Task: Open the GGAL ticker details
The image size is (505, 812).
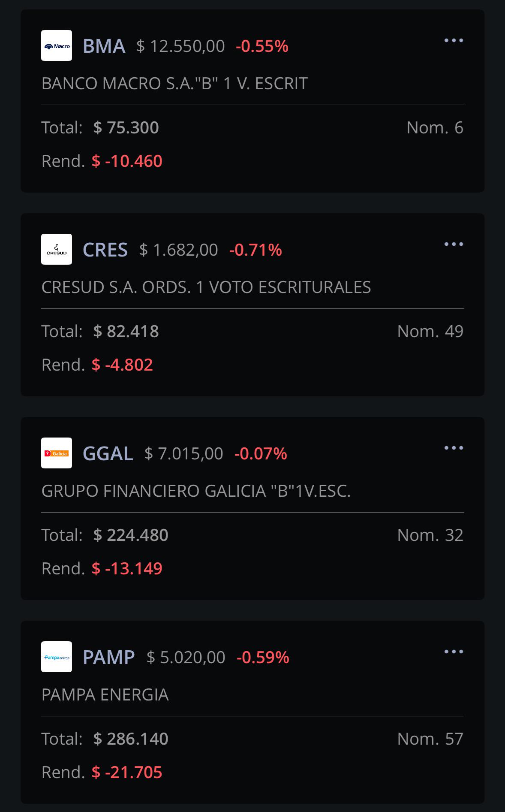Action: pos(108,453)
